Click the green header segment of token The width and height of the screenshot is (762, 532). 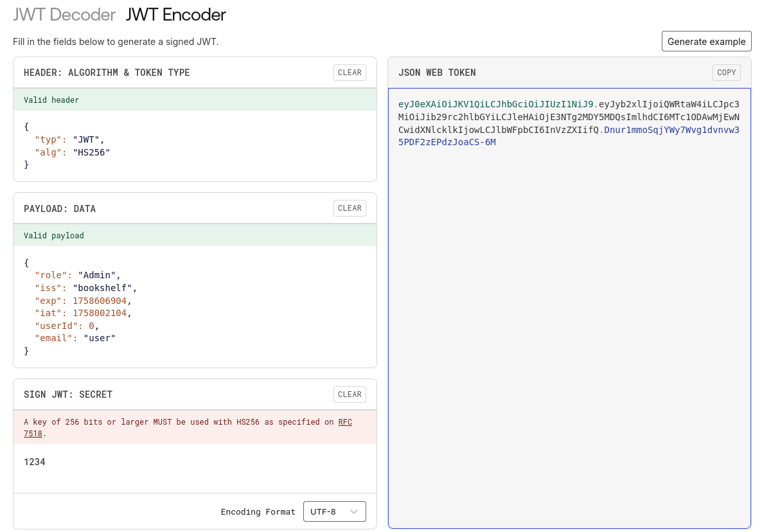point(495,104)
